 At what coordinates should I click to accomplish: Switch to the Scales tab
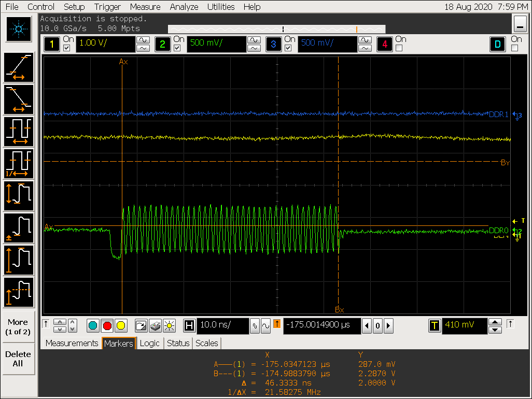pyautogui.click(x=206, y=343)
